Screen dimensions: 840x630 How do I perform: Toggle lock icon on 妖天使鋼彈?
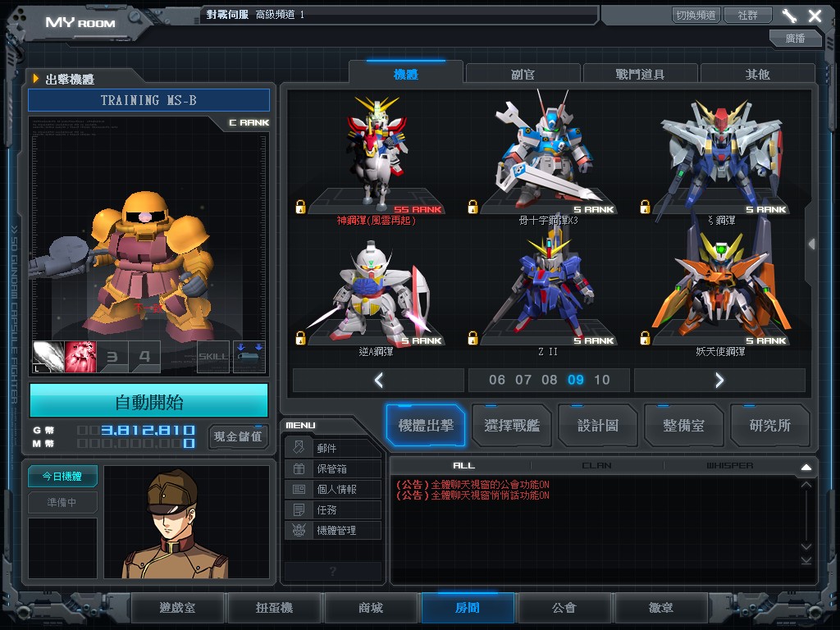coord(645,338)
